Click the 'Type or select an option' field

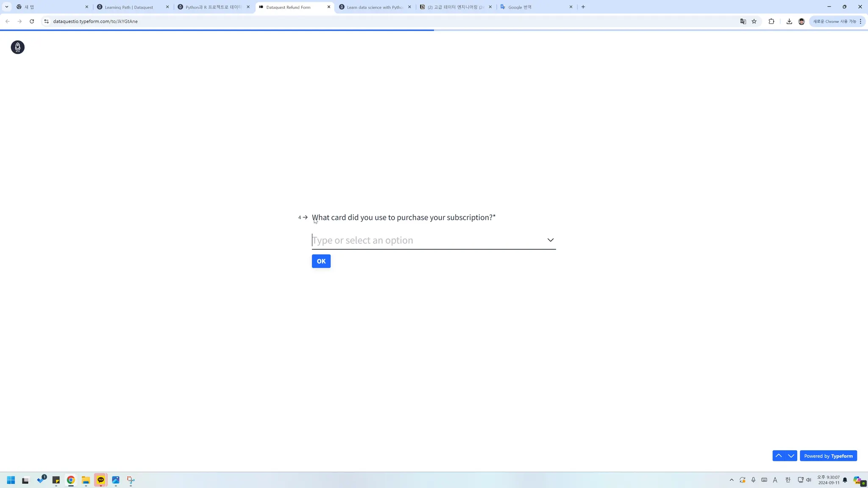pyautogui.click(x=427, y=240)
